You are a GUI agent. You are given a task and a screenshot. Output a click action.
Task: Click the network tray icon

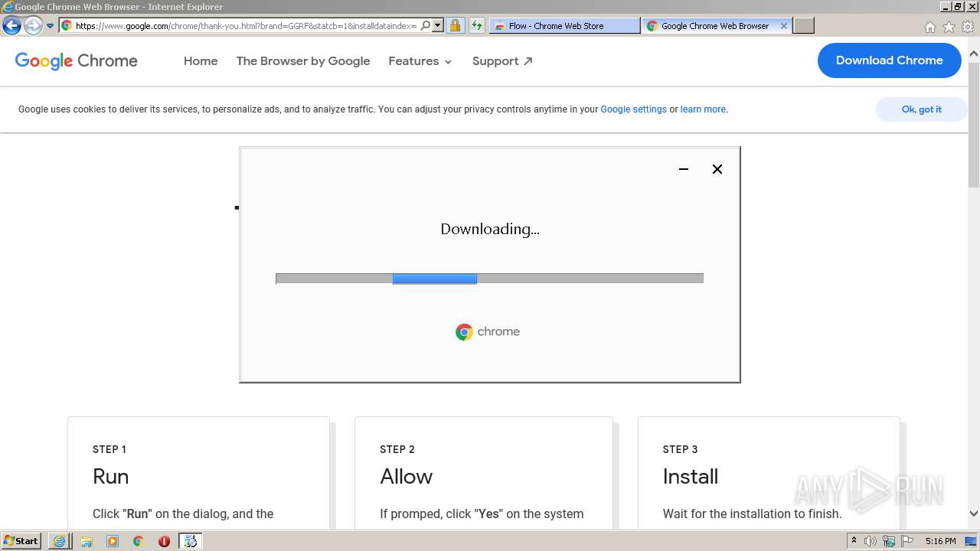pyautogui.click(x=889, y=541)
